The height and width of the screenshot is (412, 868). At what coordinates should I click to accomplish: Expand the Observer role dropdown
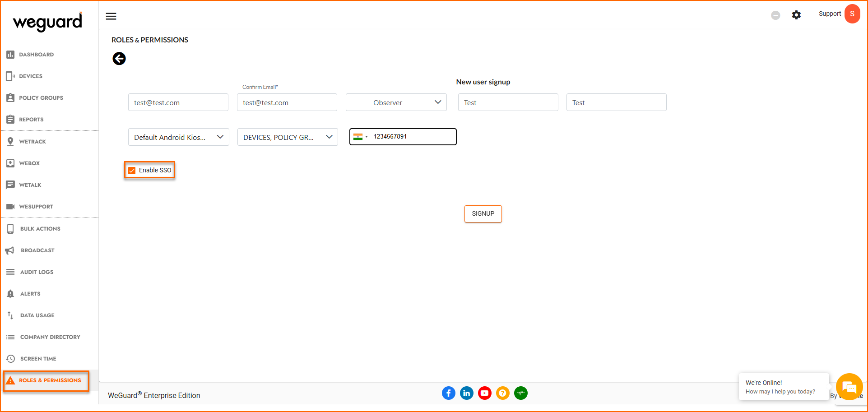(396, 102)
